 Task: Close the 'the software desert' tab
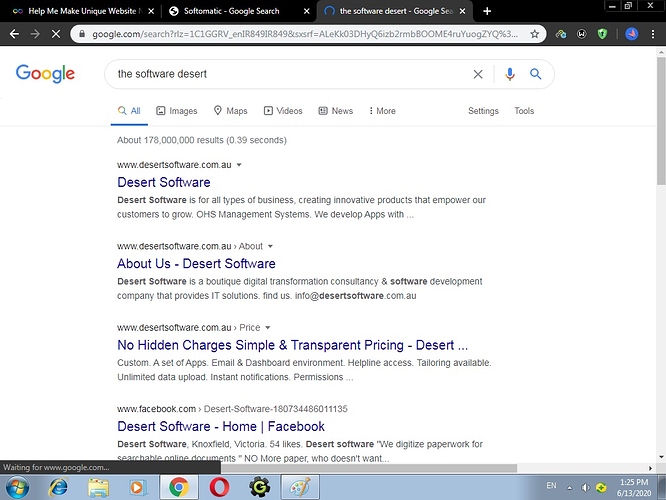pyautogui.click(x=463, y=11)
